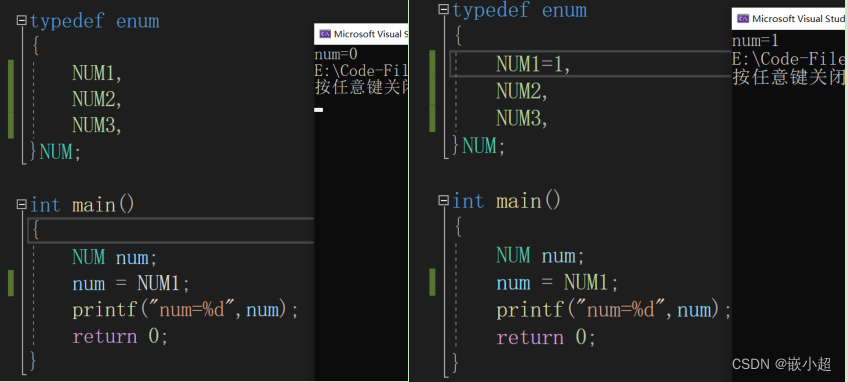Click the printf line beside the num=0 console

(x=186, y=309)
